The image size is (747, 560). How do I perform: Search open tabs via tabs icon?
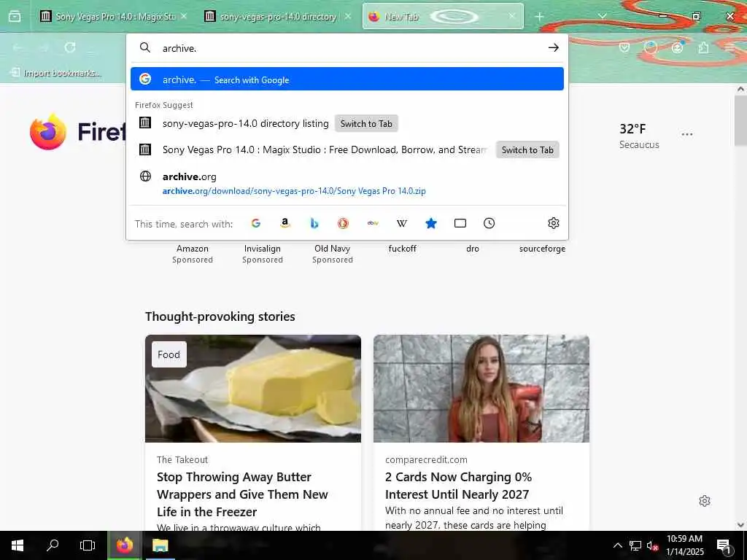(460, 223)
